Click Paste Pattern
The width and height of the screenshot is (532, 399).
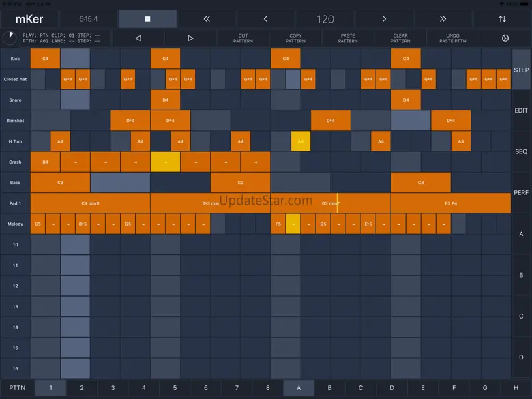(x=348, y=38)
